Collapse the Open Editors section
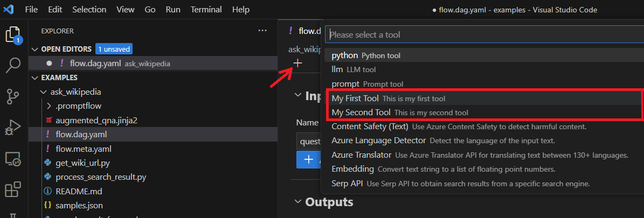This screenshot has height=218, width=644. [36, 49]
